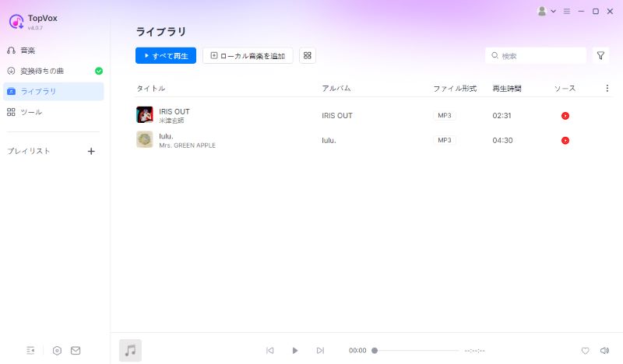
Task: Click the playback progress slider handle
Action: point(375,351)
